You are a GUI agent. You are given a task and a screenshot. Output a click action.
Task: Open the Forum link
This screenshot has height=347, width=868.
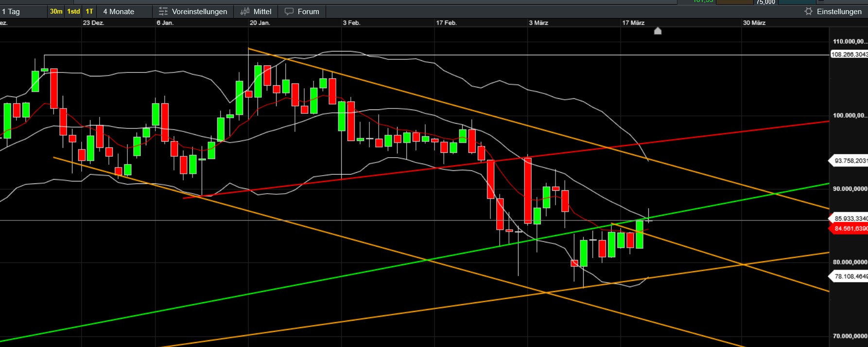click(302, 11)
